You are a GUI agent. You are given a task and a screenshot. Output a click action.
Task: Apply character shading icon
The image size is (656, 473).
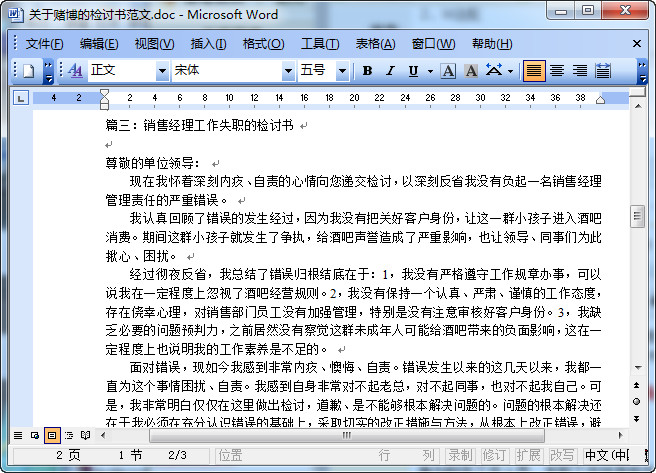point(470,71)
